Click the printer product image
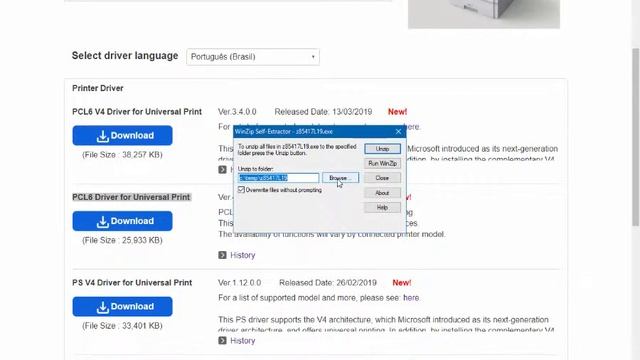 484,14
